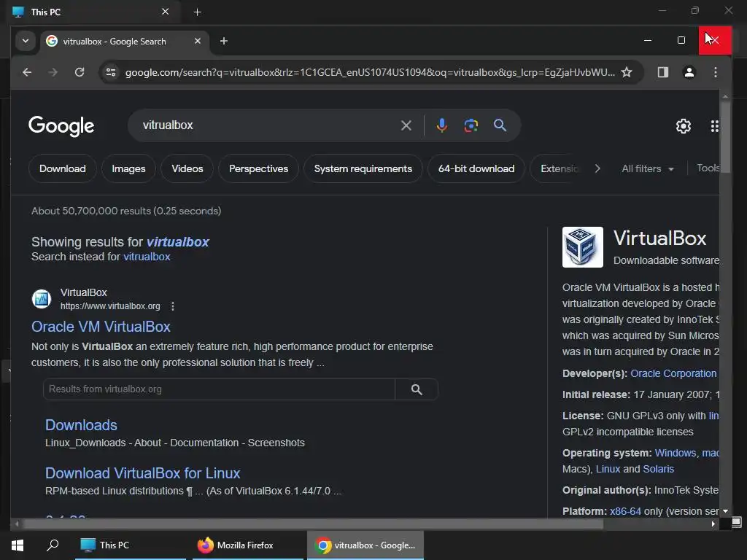
Task: Click VirtualBox favicon beside first result
Action: 42,299
